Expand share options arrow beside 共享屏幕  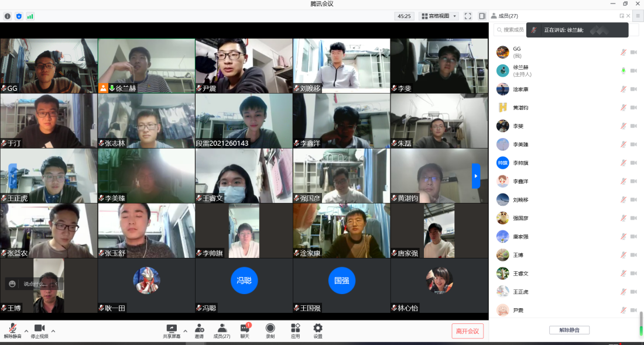click(186, 330)
